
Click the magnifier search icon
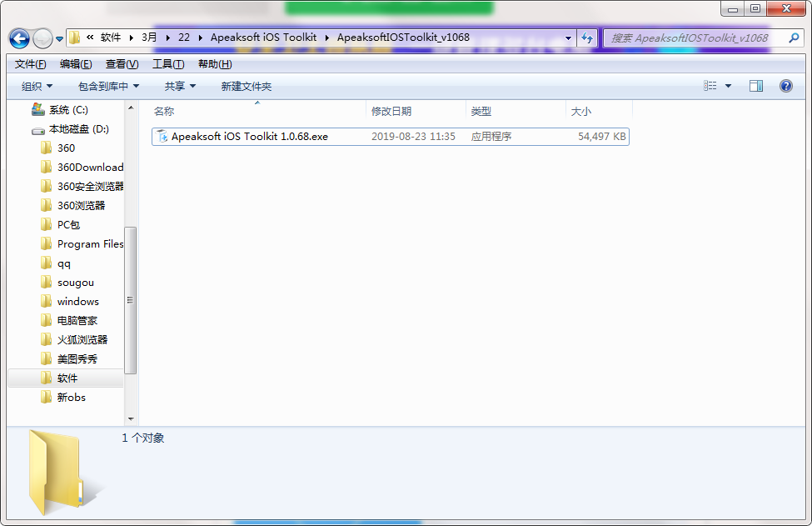tap(794, 38)
